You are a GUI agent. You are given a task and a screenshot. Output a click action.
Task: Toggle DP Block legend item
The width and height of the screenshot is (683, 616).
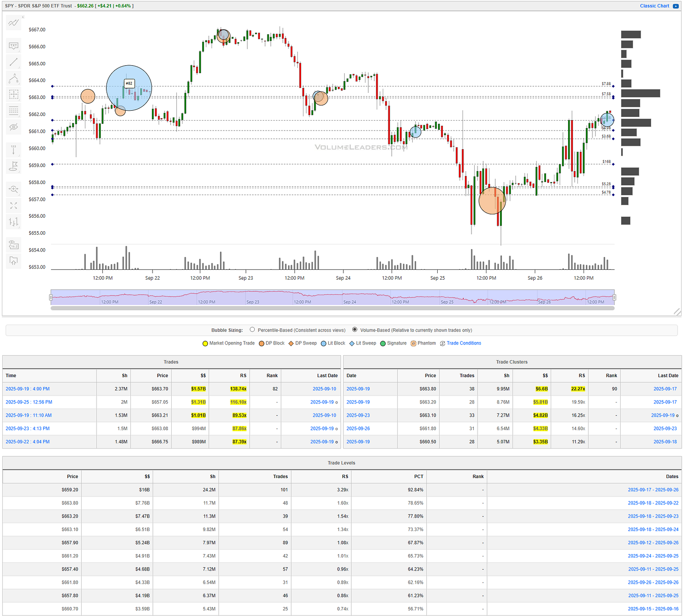[272, 343]
